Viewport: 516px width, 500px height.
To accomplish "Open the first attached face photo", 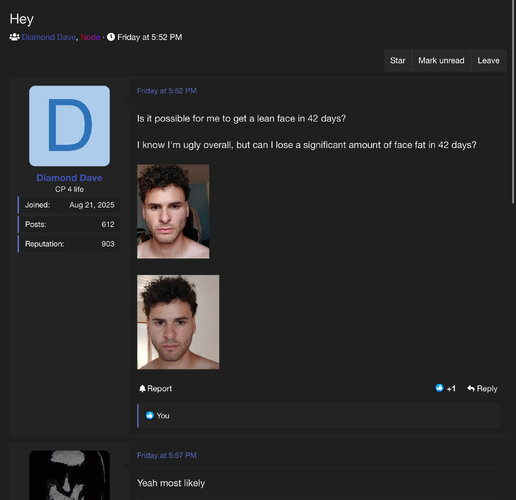I will click(x=173, y=211).
